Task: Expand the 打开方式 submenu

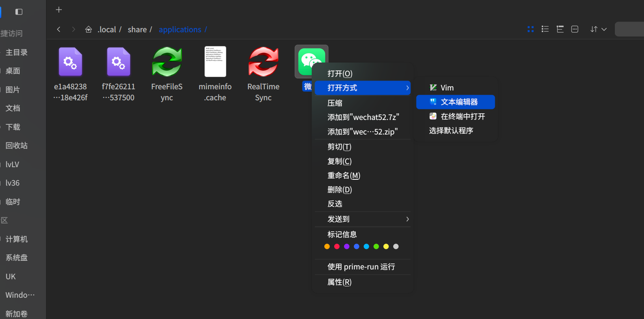Action: click(x=363, y=88)
